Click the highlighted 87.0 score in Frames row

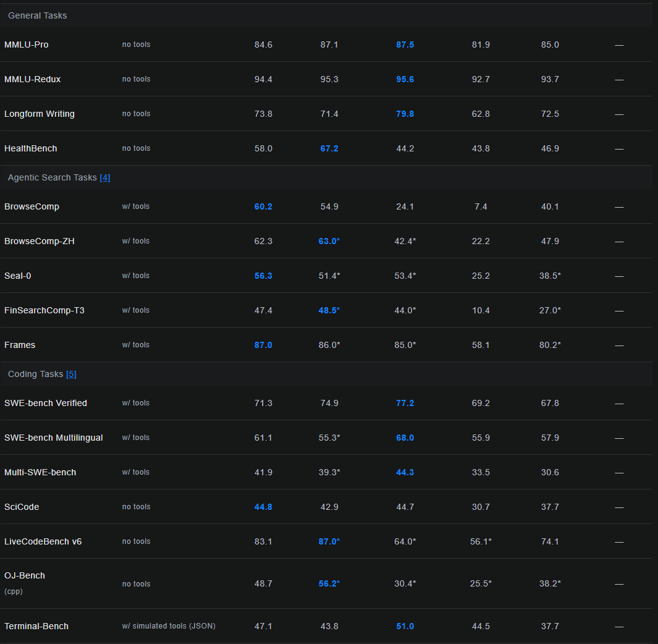[263, 345]
